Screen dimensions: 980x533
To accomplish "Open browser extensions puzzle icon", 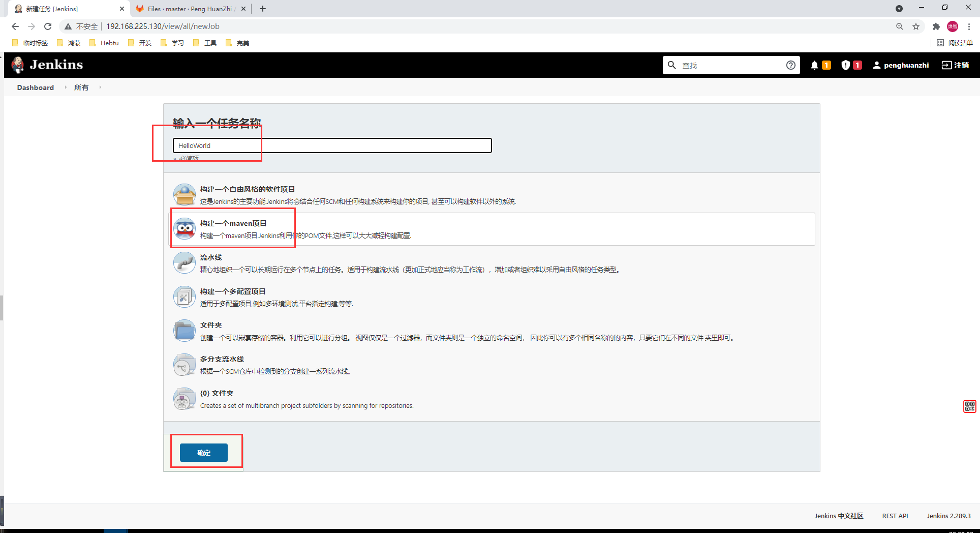I will tap(936, 26).
